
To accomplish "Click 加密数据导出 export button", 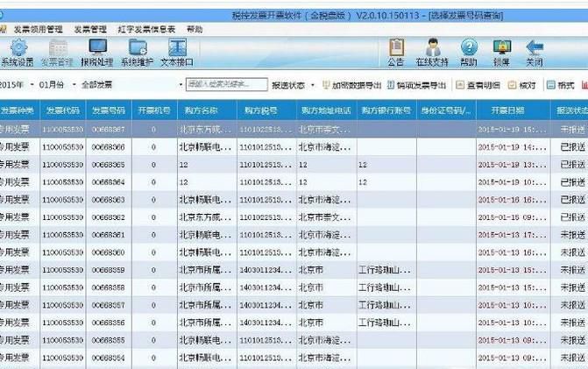I will (352, 85).
